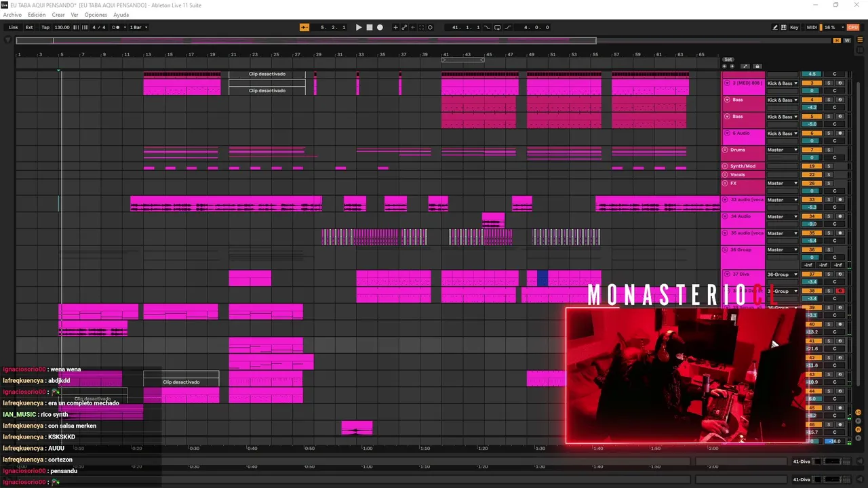Screen dimensions: 868x488
Task: Click the 37 Diva volume value -3.4
Action: (812, 282)
